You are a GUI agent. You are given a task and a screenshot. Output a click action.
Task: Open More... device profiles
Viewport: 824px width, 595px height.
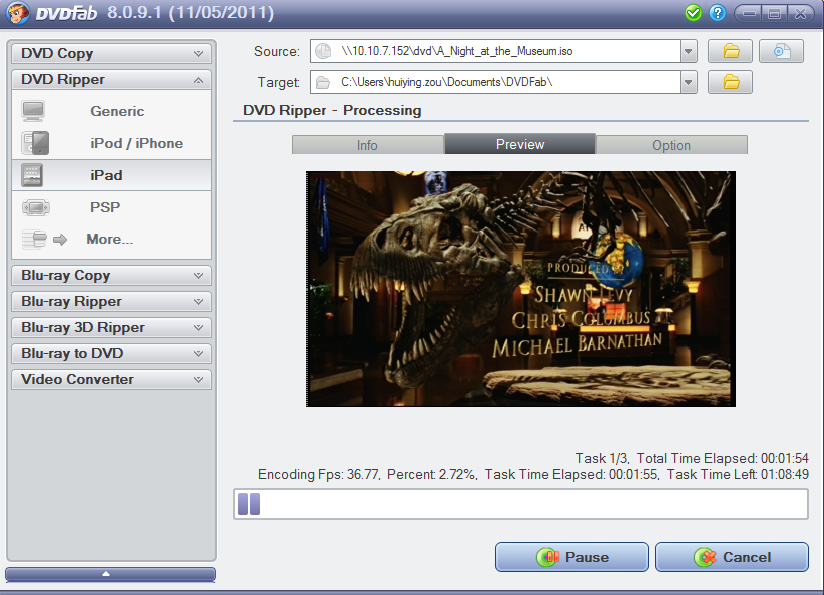[x=109, y=239]
